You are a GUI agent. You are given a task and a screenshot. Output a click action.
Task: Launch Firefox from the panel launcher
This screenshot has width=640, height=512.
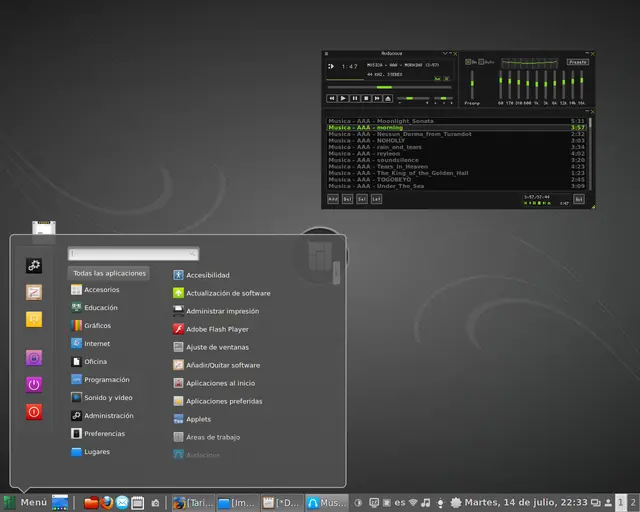[x=107, y=503]
